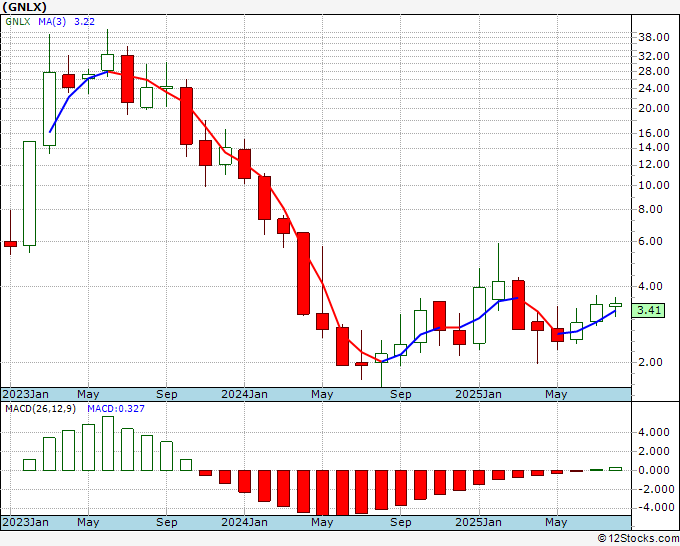The width and height of the screenshot is (680, 546).
Task: Click the 16.00 price axis label
Action: [x=654, y=133]
